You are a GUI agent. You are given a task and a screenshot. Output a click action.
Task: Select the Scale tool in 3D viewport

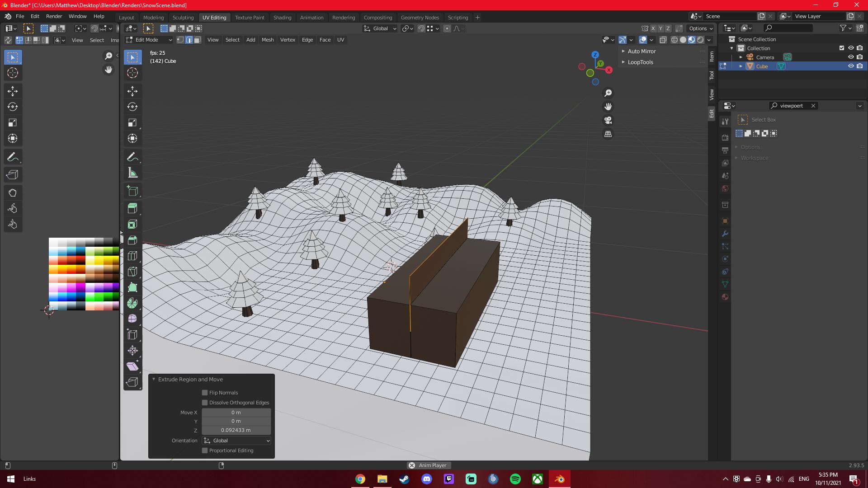[x=132, y=122]
